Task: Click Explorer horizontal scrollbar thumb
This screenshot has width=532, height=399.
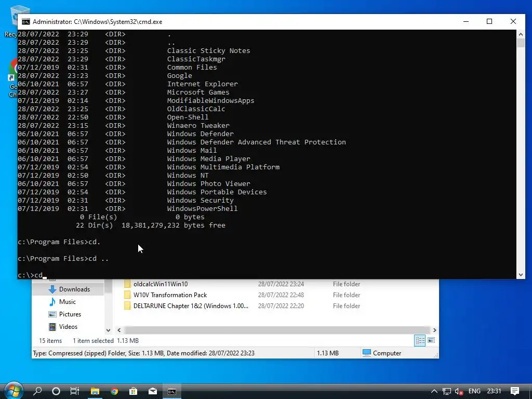Action: point(277,330)
